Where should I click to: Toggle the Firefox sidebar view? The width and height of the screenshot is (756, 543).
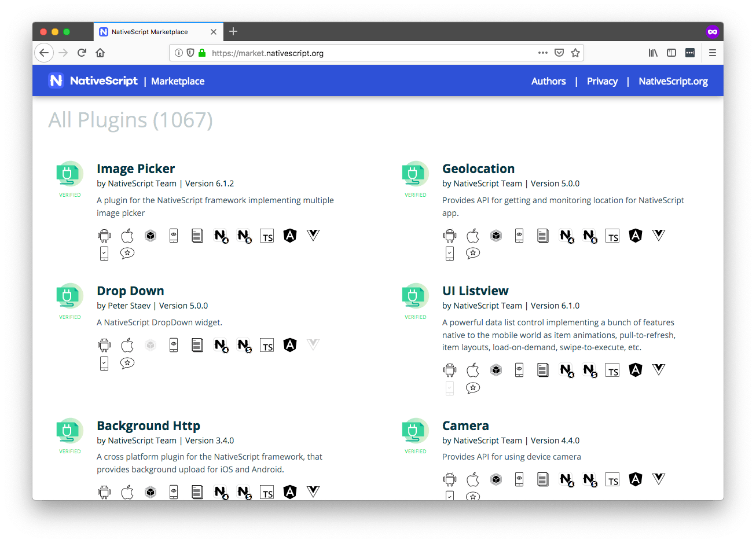(671, 53)
